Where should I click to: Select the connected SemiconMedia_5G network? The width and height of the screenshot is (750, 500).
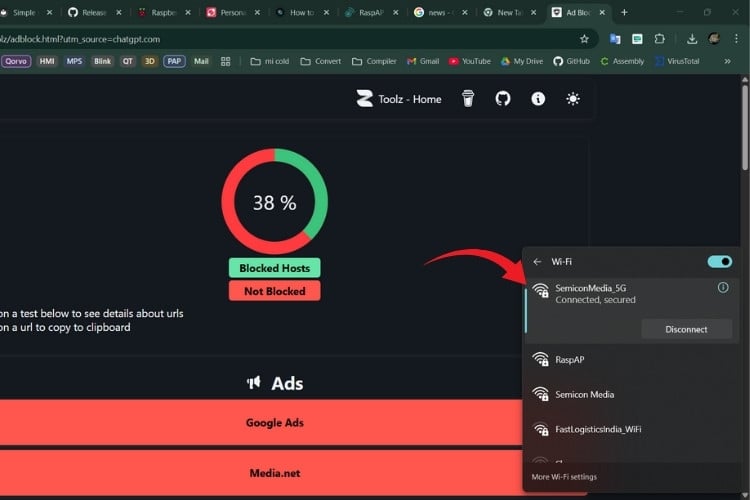[x=631, y=311]
